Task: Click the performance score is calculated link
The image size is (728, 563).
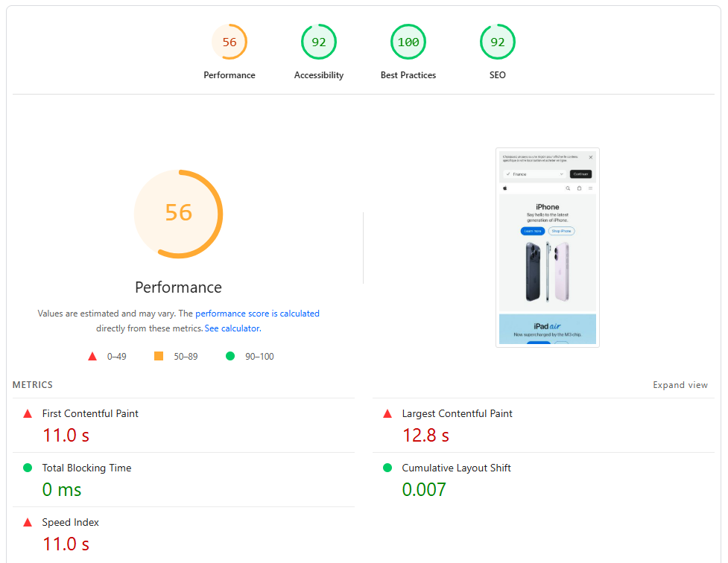Action: [257, 313]
